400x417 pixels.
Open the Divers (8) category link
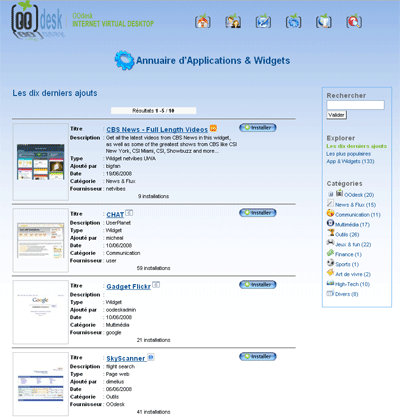click(x=347, y=294)
